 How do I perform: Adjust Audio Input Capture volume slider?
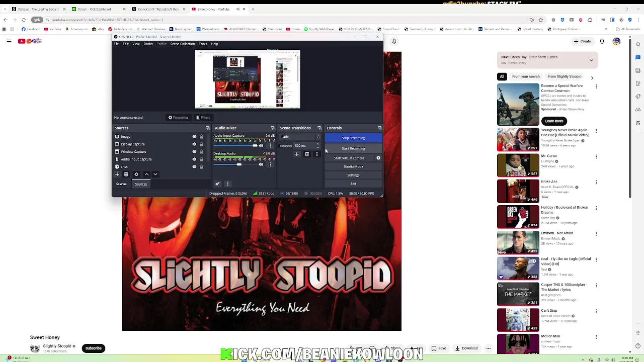[235, 146]
